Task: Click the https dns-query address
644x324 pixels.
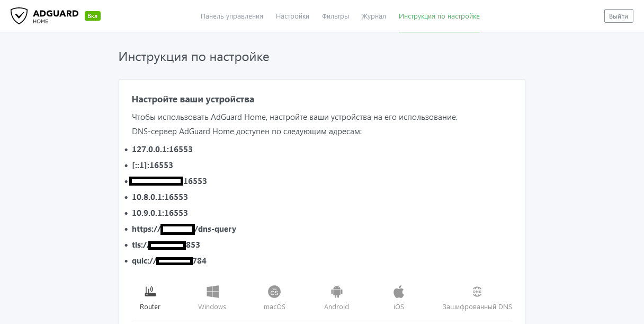Action: click(x=184, y=229)
